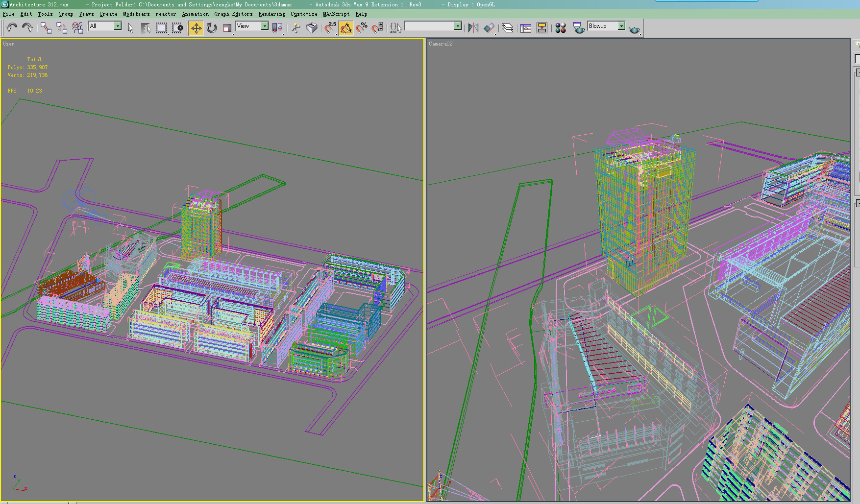
Task: Select the Select and Link tool
Action: click(x=46, y=28)
